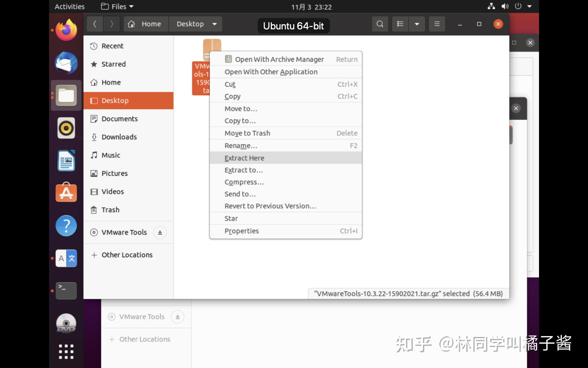Open Downloads in the sidebar

pos(128,137)
